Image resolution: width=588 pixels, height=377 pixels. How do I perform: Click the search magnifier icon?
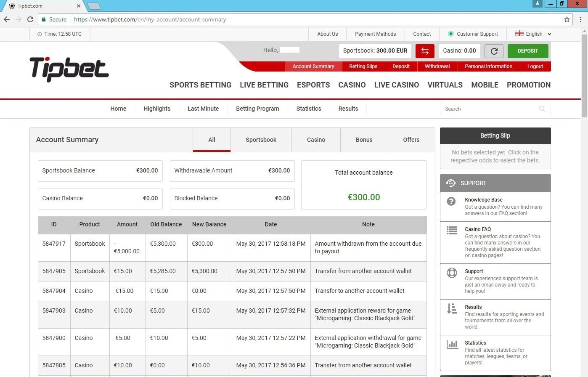[542, 109]
